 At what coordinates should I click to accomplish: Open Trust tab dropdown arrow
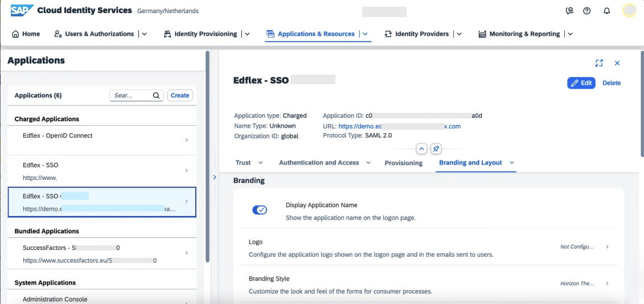click(x=260, y=163)
